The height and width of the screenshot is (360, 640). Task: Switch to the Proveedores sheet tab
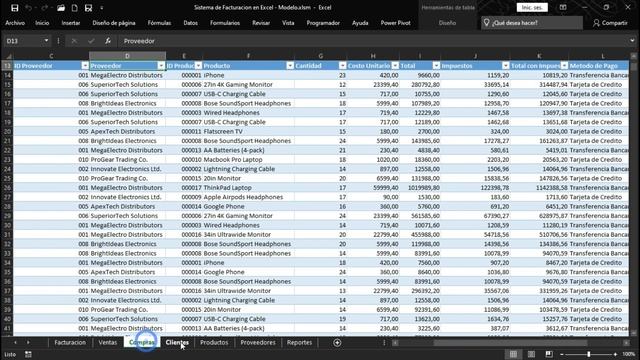258,342
